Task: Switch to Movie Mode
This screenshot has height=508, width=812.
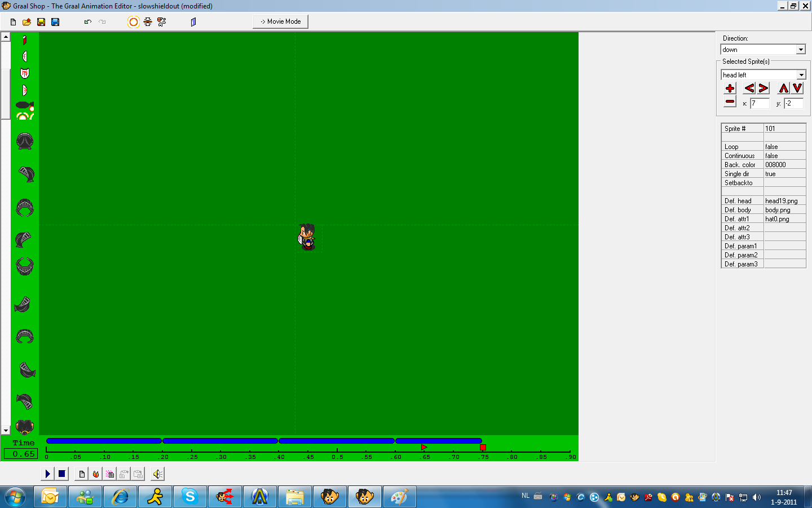Action: (x=280, y=21)
